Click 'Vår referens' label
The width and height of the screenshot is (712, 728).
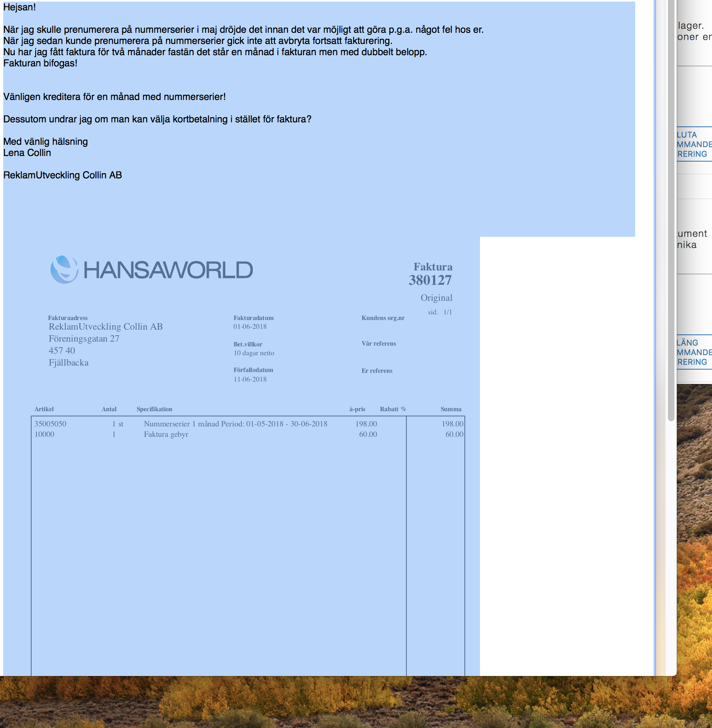coord(378,344)
